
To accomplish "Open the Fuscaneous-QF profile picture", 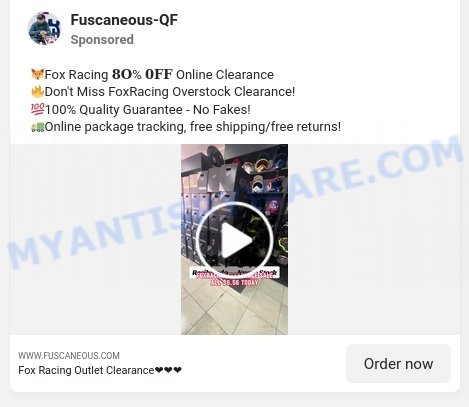I will coord(44,29).
